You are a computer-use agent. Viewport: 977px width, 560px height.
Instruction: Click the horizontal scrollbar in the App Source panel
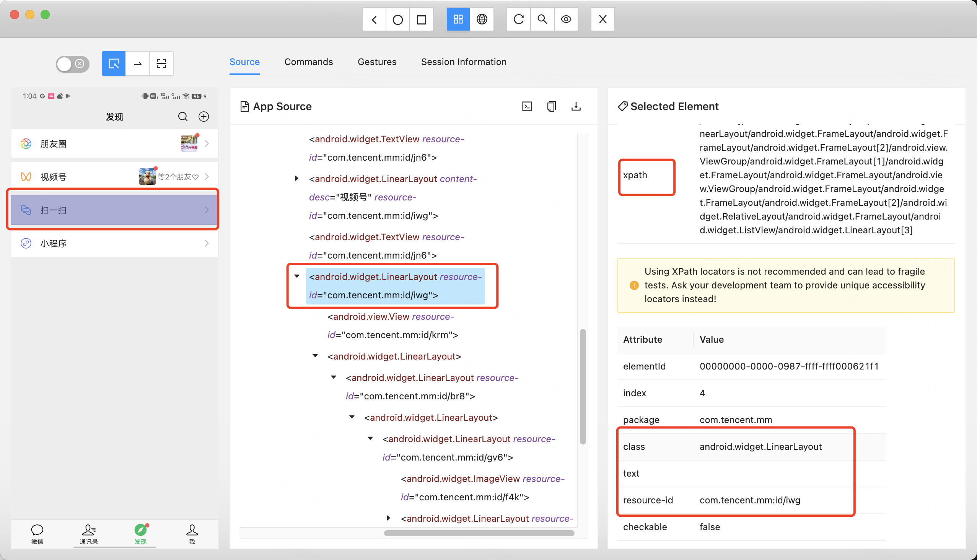click(479, 534)
